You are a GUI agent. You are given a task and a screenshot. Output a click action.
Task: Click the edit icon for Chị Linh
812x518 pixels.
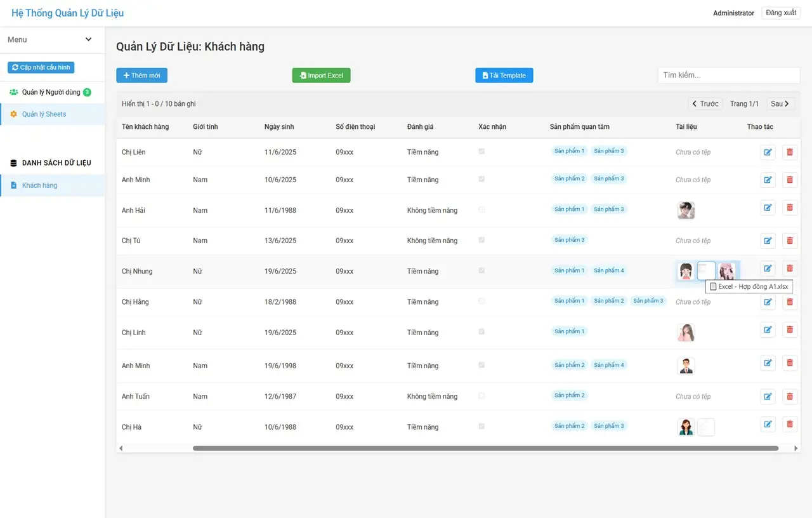768,329
